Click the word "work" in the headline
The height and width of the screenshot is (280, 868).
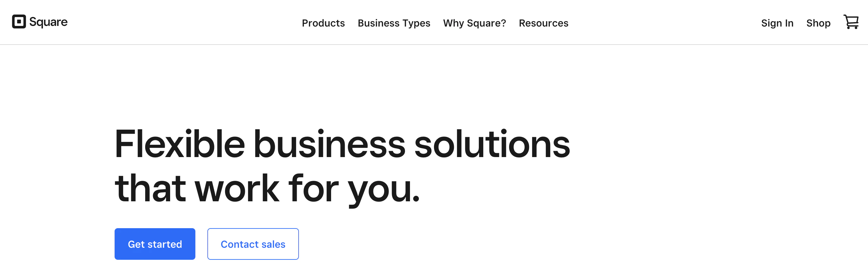tap(237, 188)
